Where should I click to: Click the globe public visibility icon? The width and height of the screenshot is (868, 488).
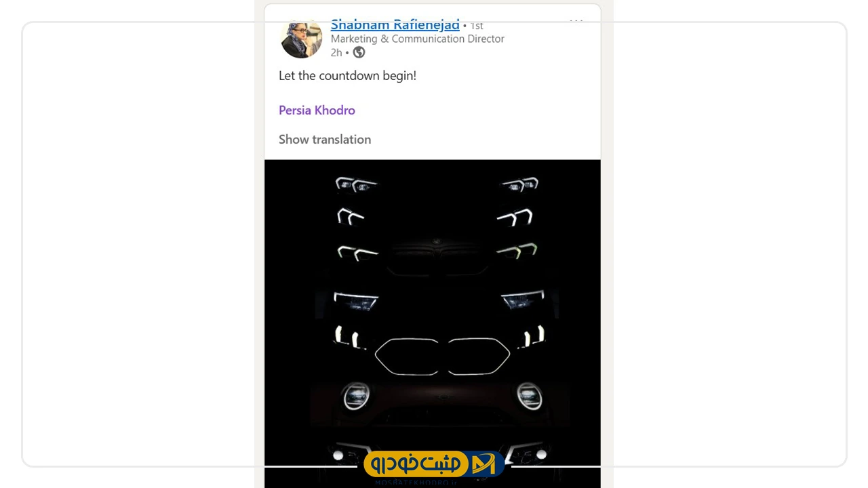coord(359,52)
